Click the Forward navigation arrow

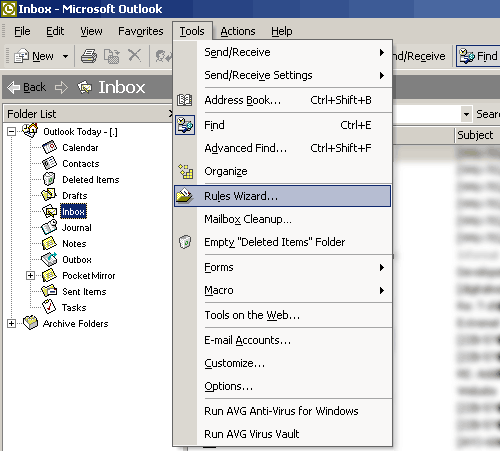[x=61, y=87]
